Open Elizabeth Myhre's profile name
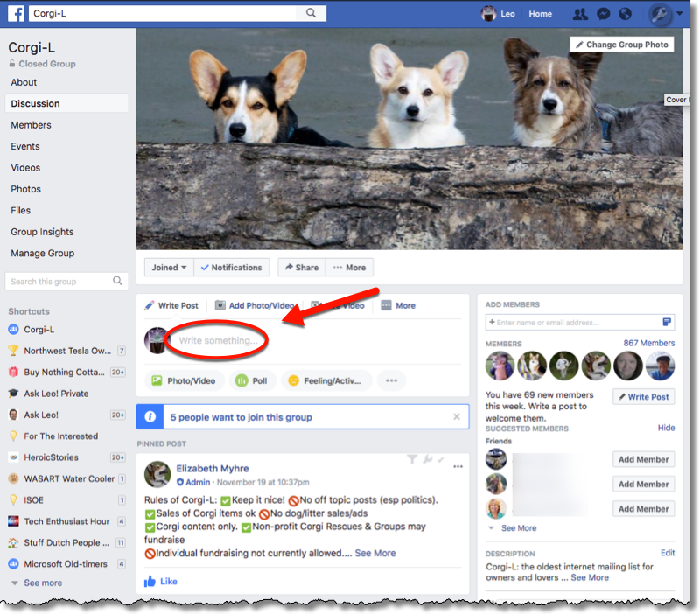 [x=213, y=469]
